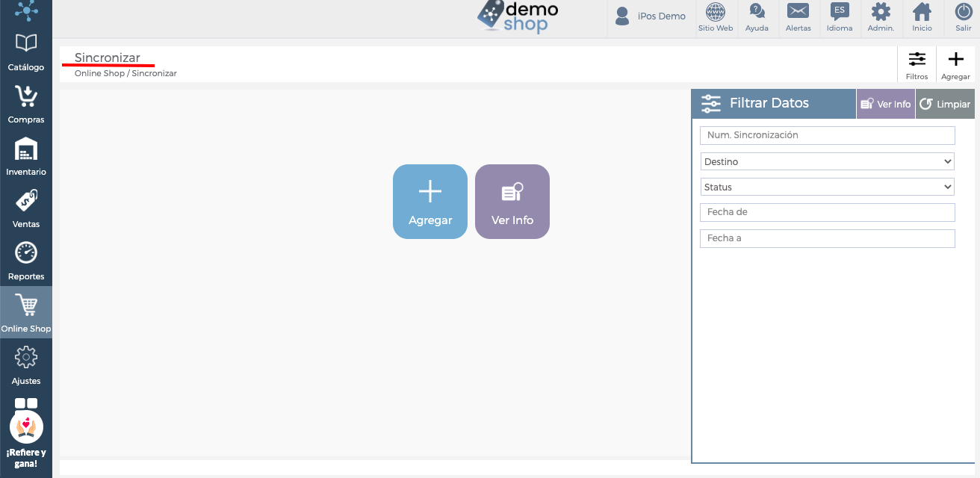980x478 pixels.
Task: Open the Catálogo section in sidebar
Action: click(x=26, y=51)
